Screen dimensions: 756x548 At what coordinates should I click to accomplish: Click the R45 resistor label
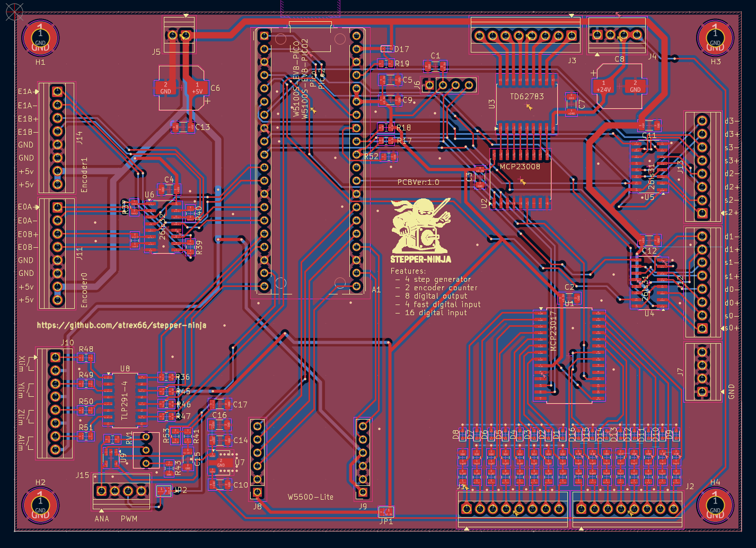click(x=183, y=392)
